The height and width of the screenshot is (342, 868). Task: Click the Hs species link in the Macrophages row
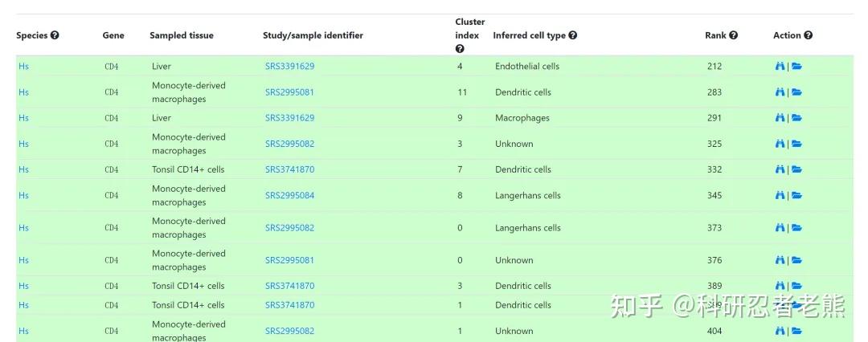click(x=23, y=118)
